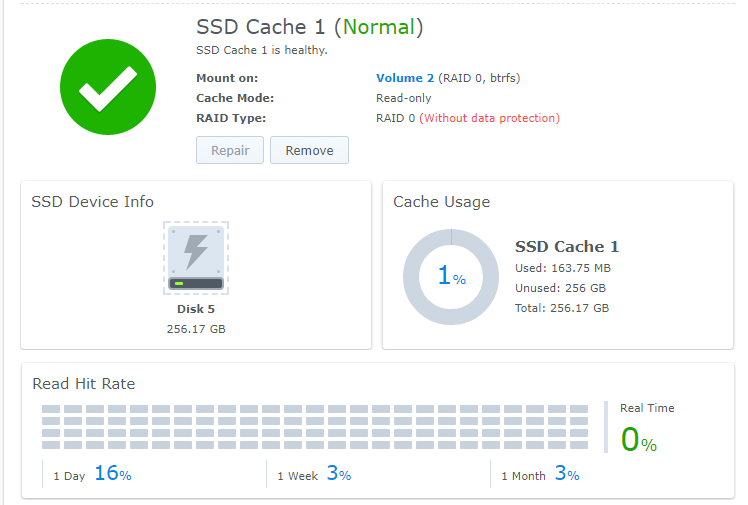Click the Normal status label
Image resolution: width=748 pixels, height=505 pixels.
[376, 28]
